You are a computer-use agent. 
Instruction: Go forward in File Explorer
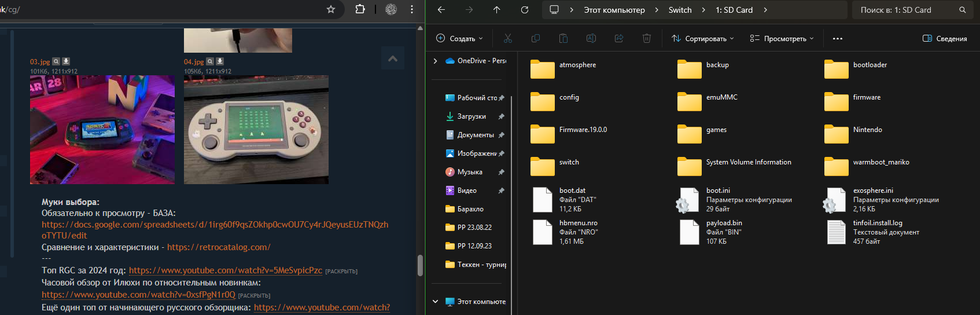coord(469,10)
